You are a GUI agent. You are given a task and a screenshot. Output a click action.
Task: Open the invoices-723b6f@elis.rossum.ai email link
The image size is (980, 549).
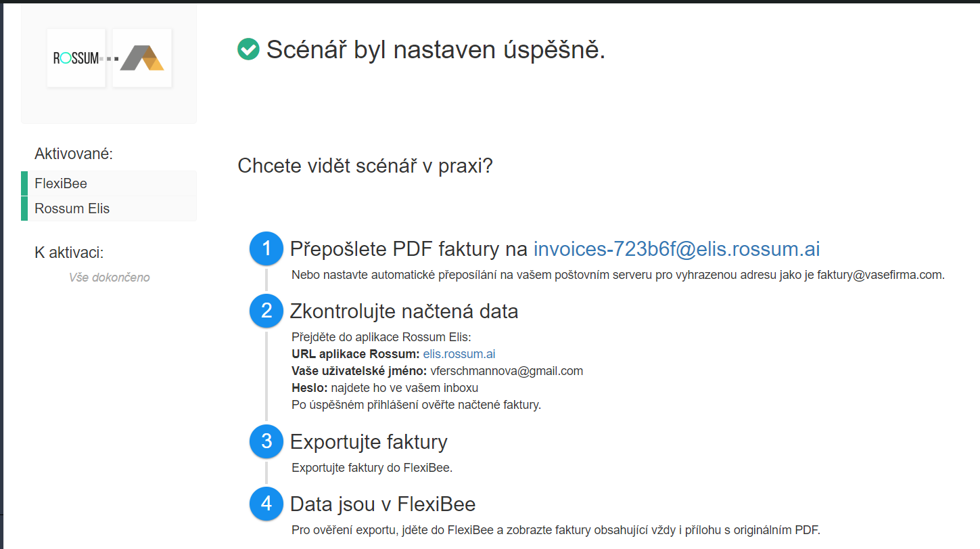coord(676,249)
